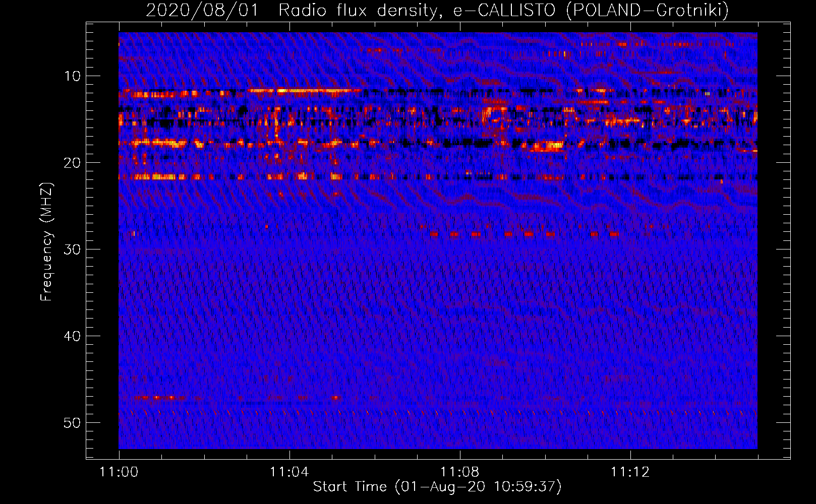Click the "11:08" time tick label
The image size is (816, 504).
point(459,472)
